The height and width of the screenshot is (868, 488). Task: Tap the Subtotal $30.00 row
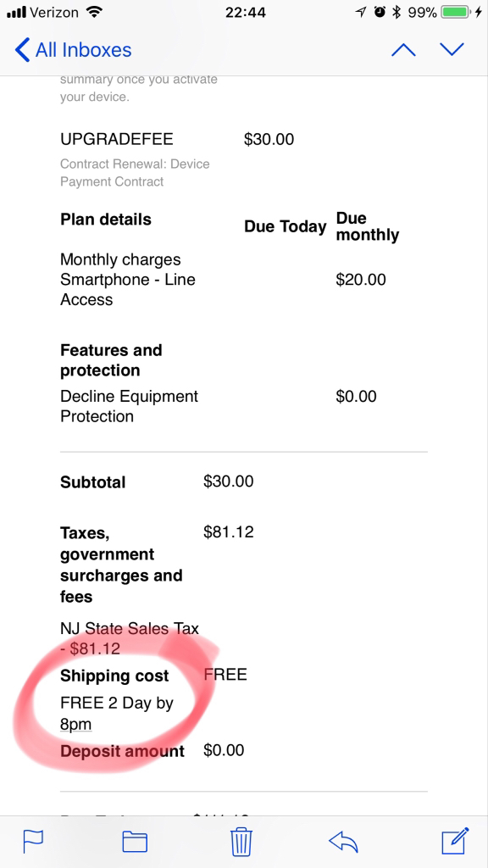[157, 481]
